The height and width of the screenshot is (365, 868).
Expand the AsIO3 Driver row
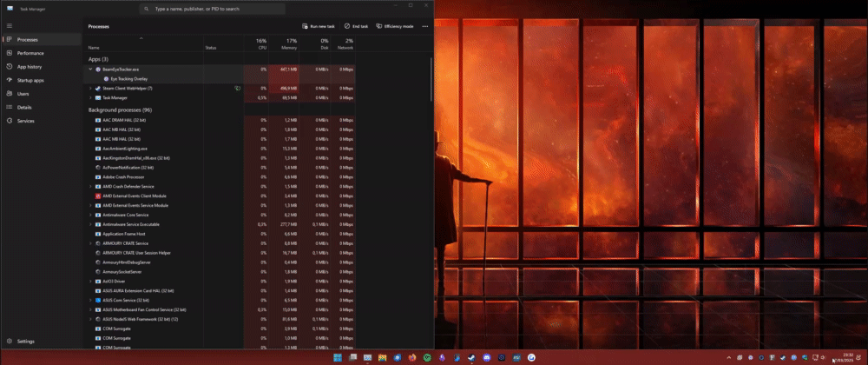click(x=90, y=282)
